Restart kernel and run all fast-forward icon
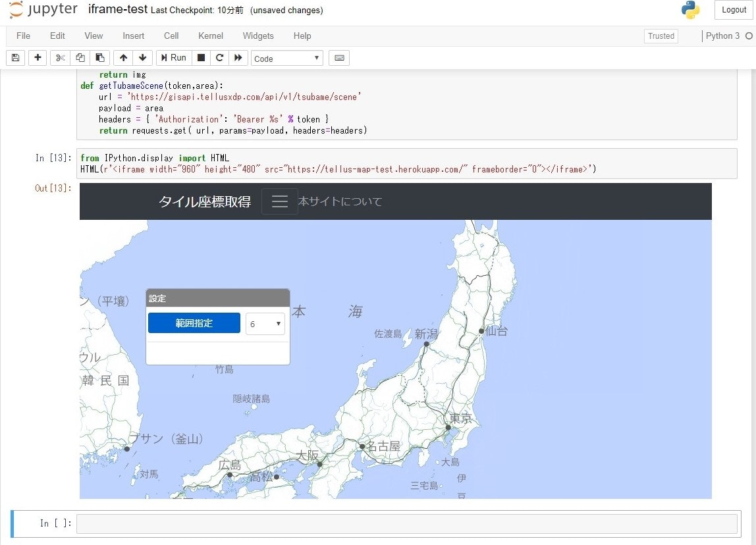Screen dimensions: 756x545 pos(238,58)
